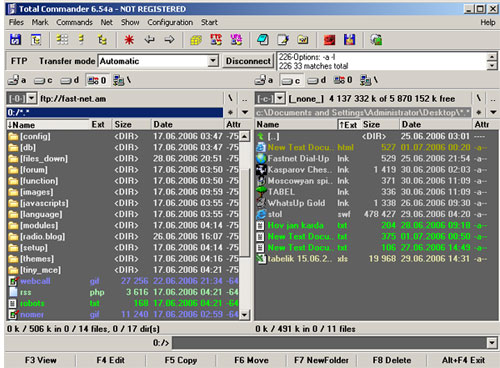Screen dimensions: 500x368
Task: Open the Files menu
Action: (16, 22)
